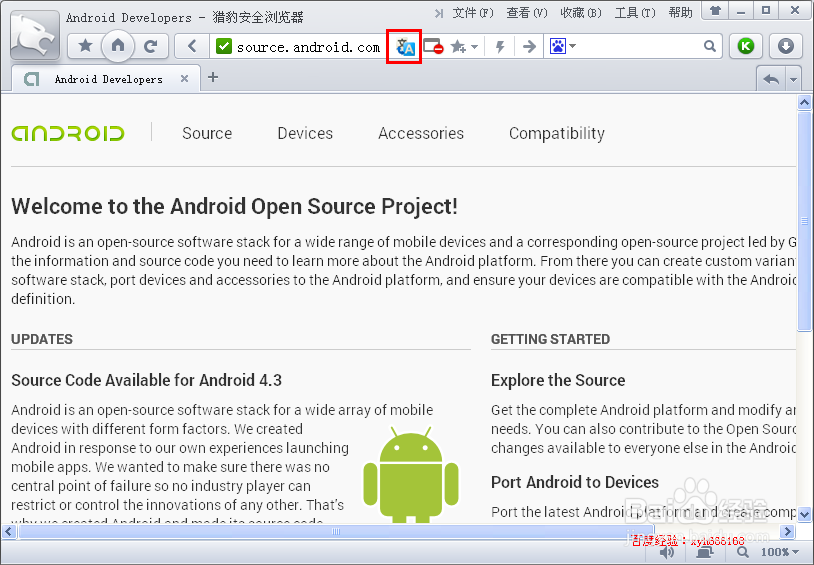Click the vertical scrollbar thumb

[804, 220]
